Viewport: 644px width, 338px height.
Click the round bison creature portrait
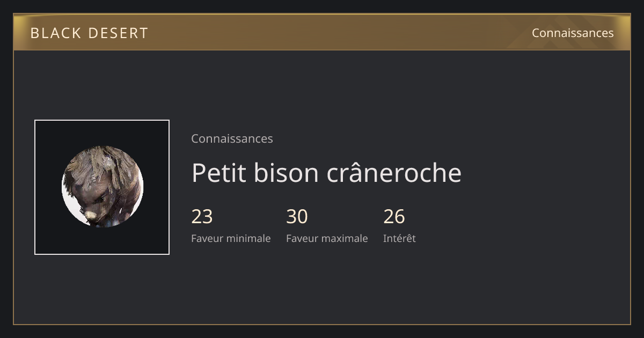[102, 187]
